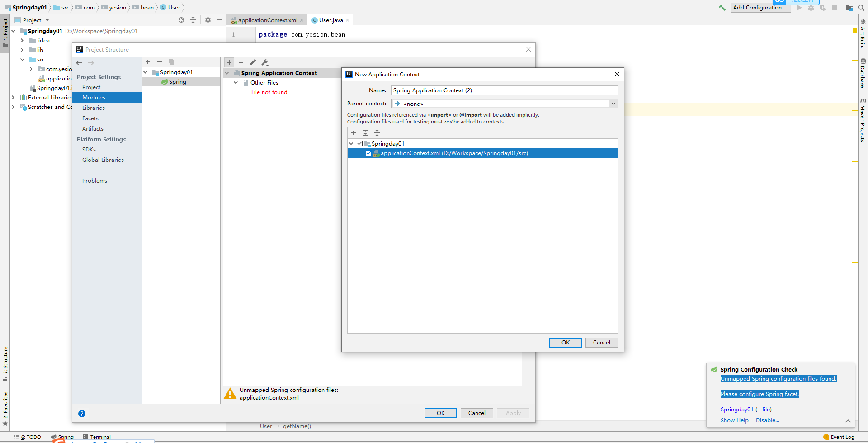Image resolution: width=868 pixels, height=443 pixels.
Task: Collapse the Spring Configuration Check notification chevron
Action: 848,421
